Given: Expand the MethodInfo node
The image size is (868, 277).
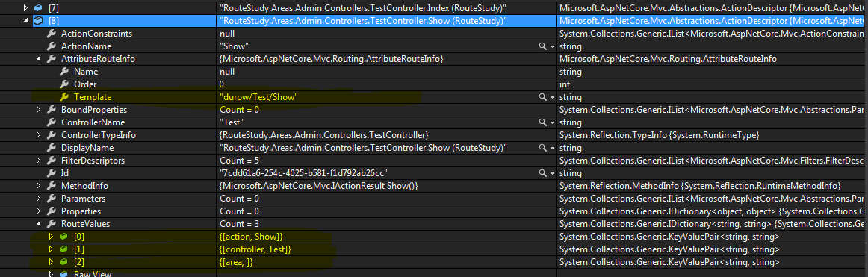Looking at the screenshot, I should pos(38,187).
